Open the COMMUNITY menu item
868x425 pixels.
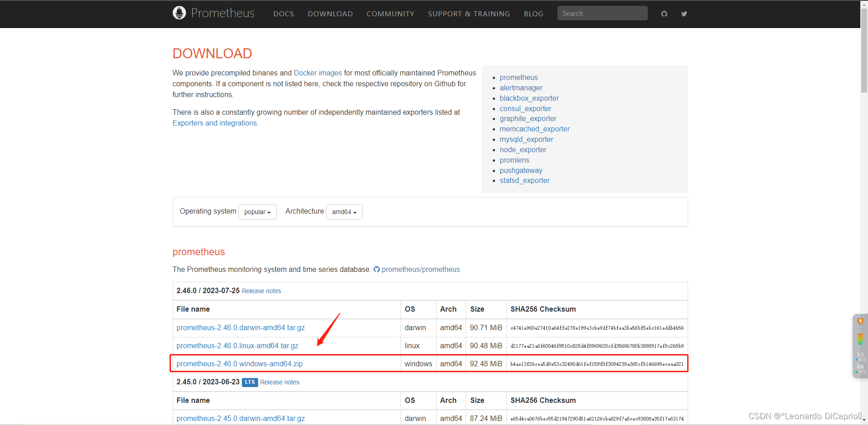click(390, 14)
